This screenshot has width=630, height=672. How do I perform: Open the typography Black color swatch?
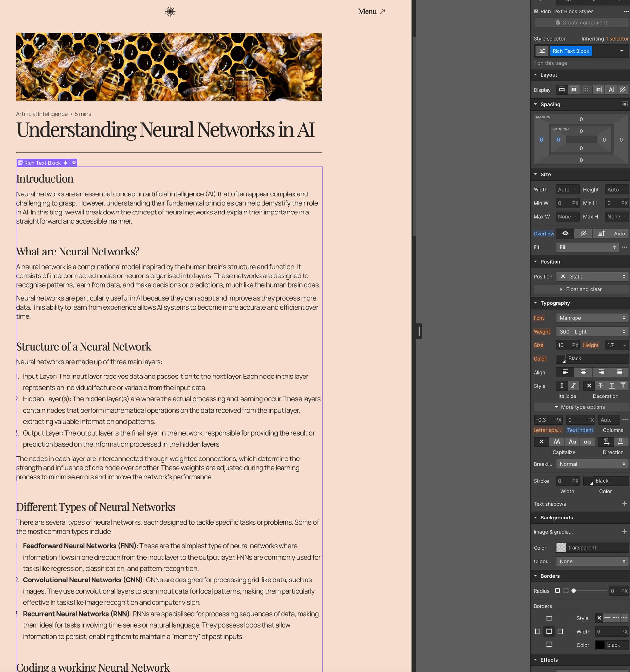tap(561, 359)
